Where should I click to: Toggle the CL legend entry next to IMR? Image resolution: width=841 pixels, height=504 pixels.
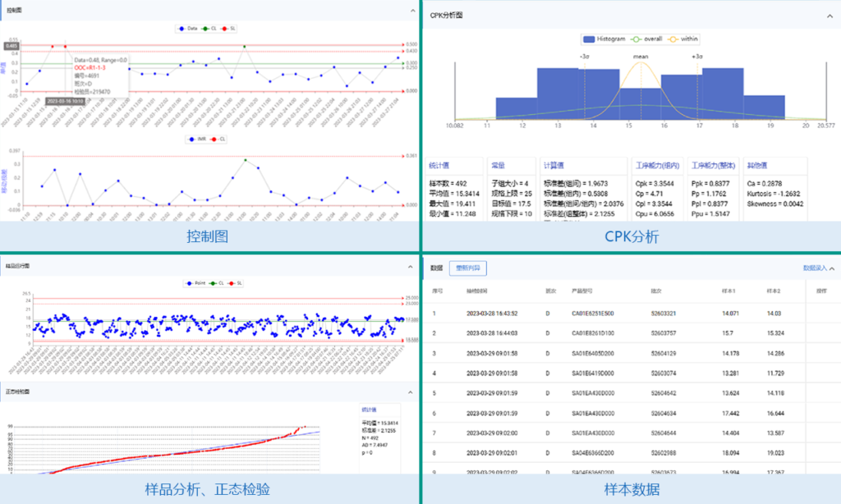[x=218, y=139]
